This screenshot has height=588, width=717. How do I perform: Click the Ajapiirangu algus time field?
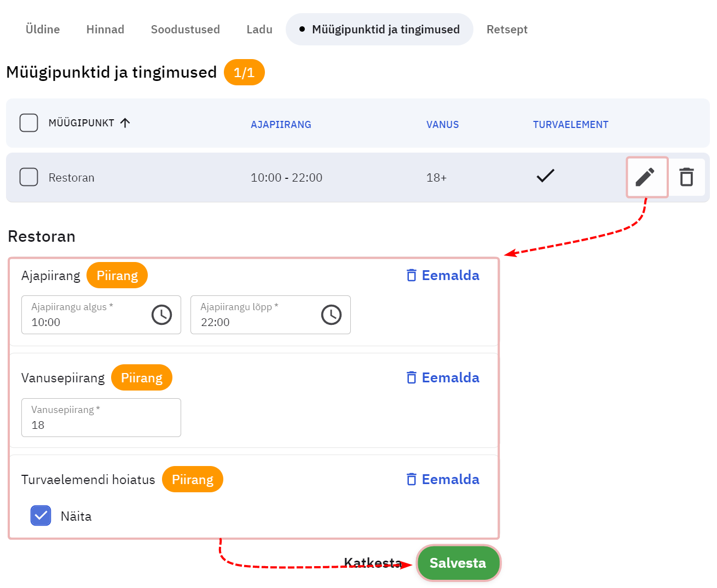tap(82, 315)
